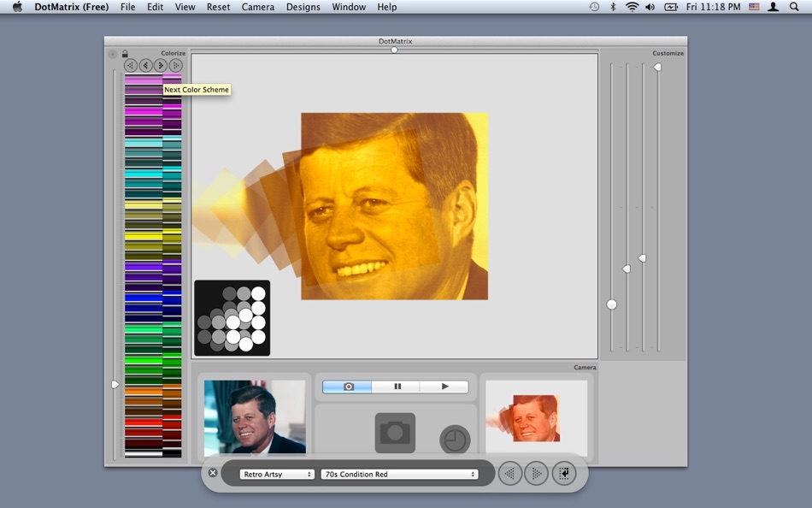The width and height of the screenshot is (812, 508).
Task: Click the dot pattern preview thumbnail
Action: 232,318
